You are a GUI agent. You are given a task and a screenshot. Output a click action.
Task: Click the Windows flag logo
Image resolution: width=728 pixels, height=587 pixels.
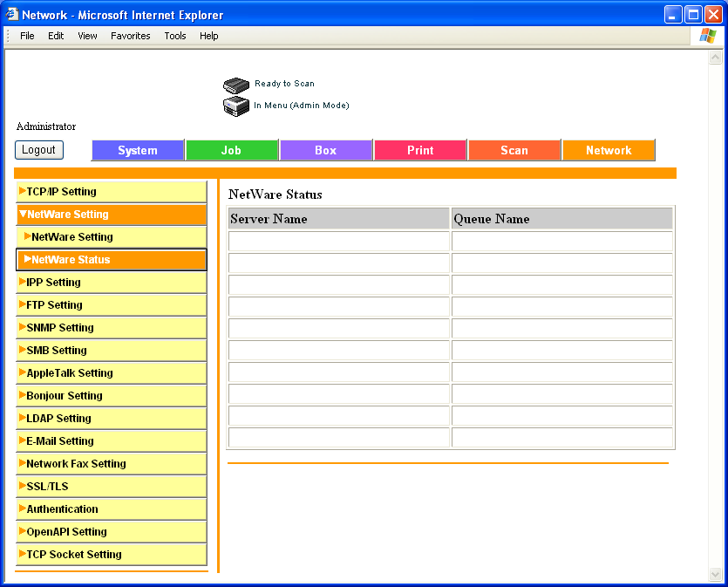pos(708,36)
